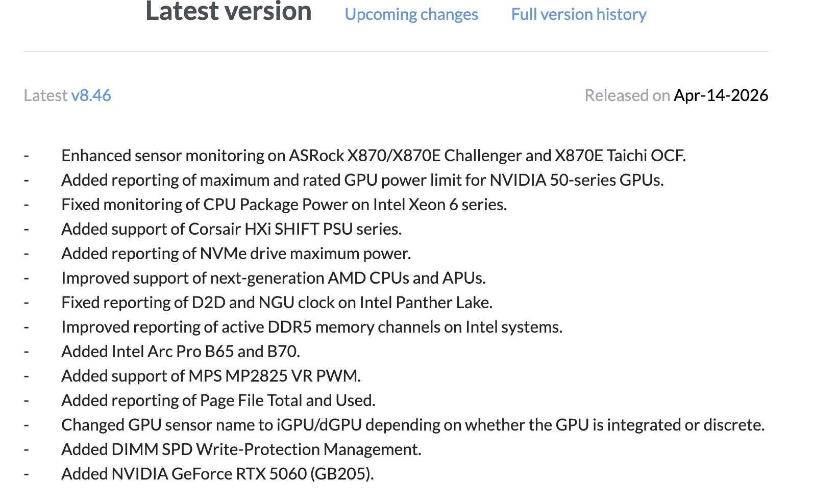The width and height of the screenshot is (837, 504).
Task: Open the Full version history tab
Action: [578, 14]
